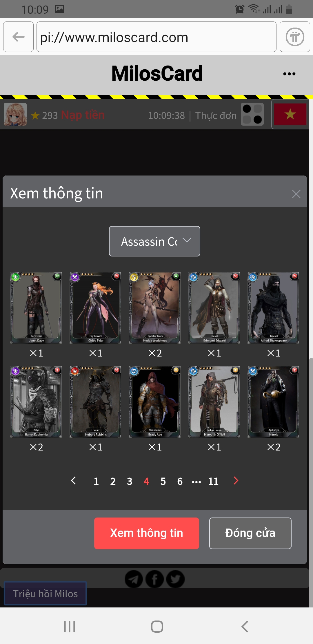The image size is (313, 644).
Task: Select page 5 in pagination
Action: pos(163,482)
